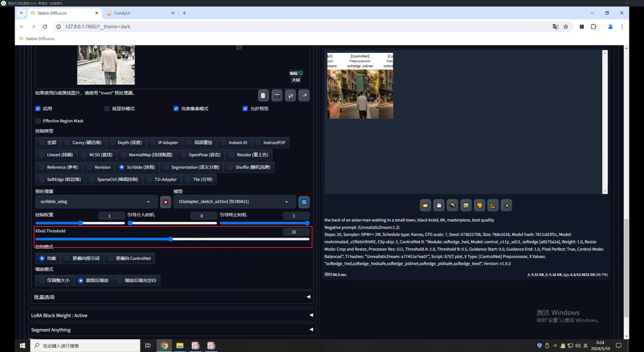Select SoftEdge (软边缘) control type
Image resolution: width=644 pixels, height=352 pixels.
(x=61, y=179)
